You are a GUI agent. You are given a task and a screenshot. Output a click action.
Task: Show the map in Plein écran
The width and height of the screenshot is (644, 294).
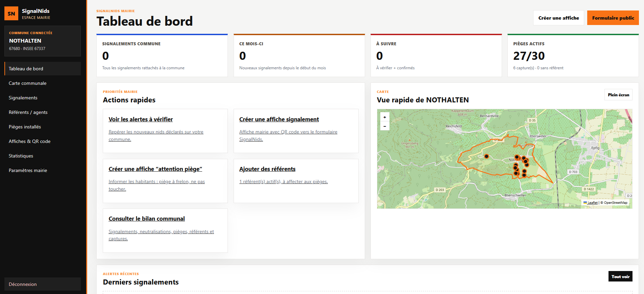point(618,95)
